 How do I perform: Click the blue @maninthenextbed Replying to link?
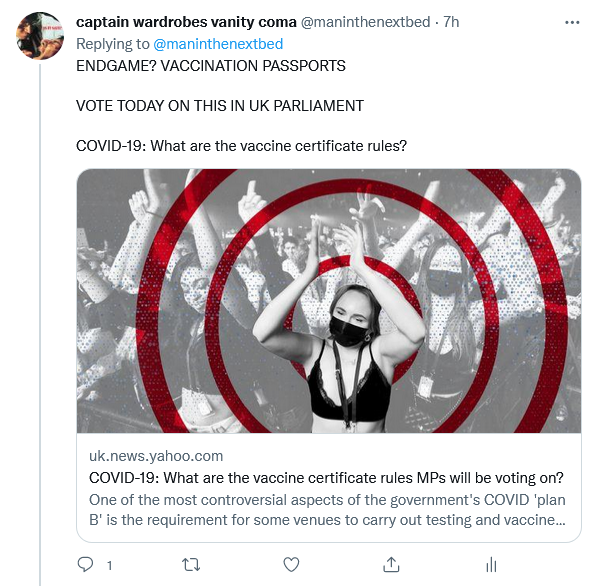coord(218,44)
